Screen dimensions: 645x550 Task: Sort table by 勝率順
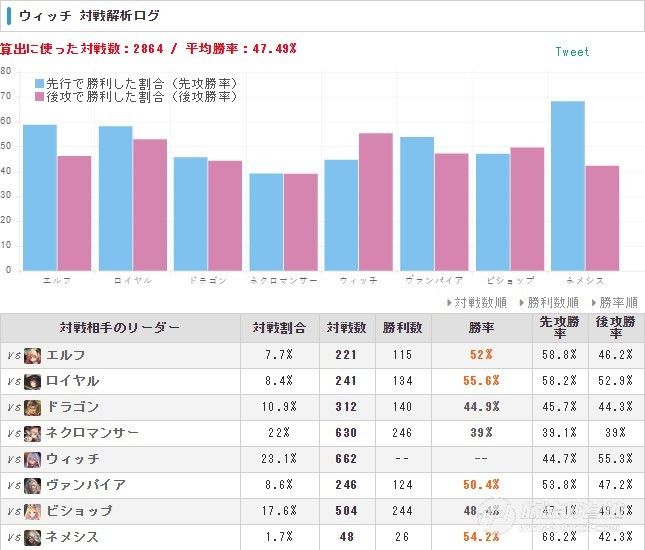tap(615, 303)
